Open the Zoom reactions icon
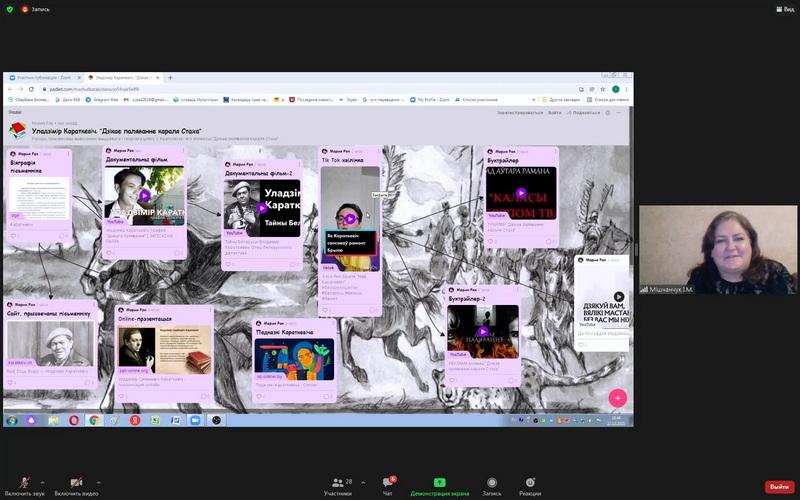 tap(530, 482)
